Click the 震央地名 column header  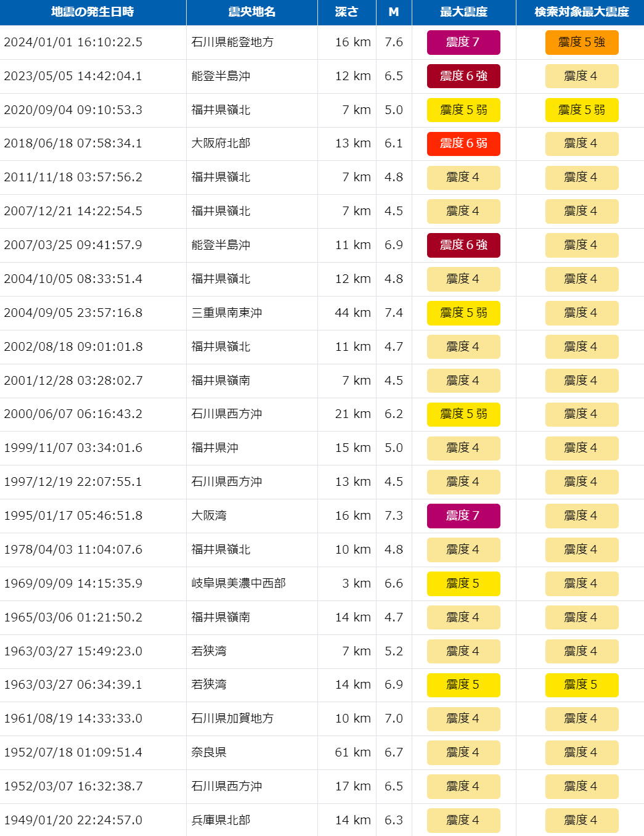point(251,12)
